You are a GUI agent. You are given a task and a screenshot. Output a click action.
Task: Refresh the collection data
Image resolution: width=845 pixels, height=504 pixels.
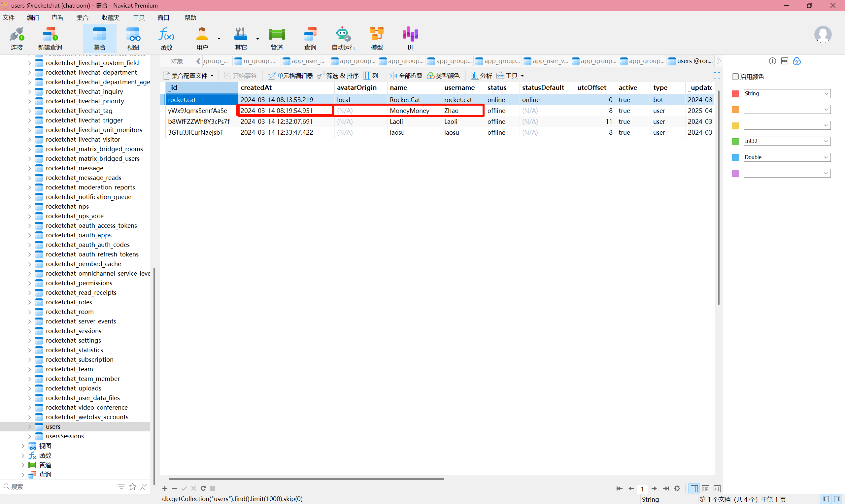(203, 488)
